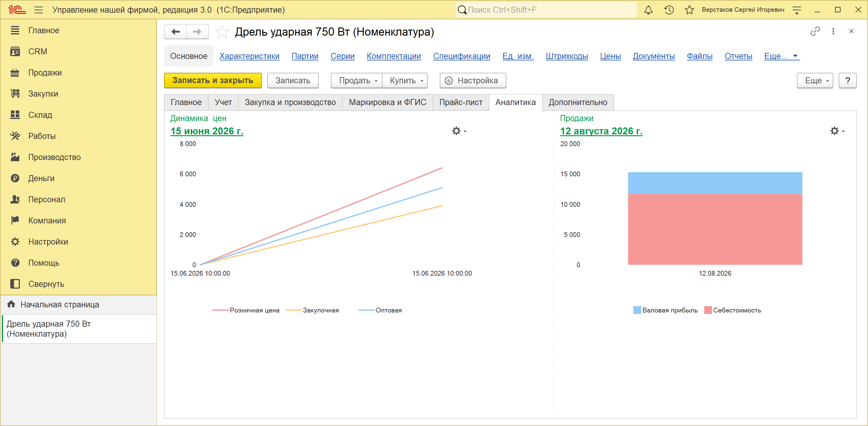
Task: Open service settings menu icon near username
Action: coord(797,10)
